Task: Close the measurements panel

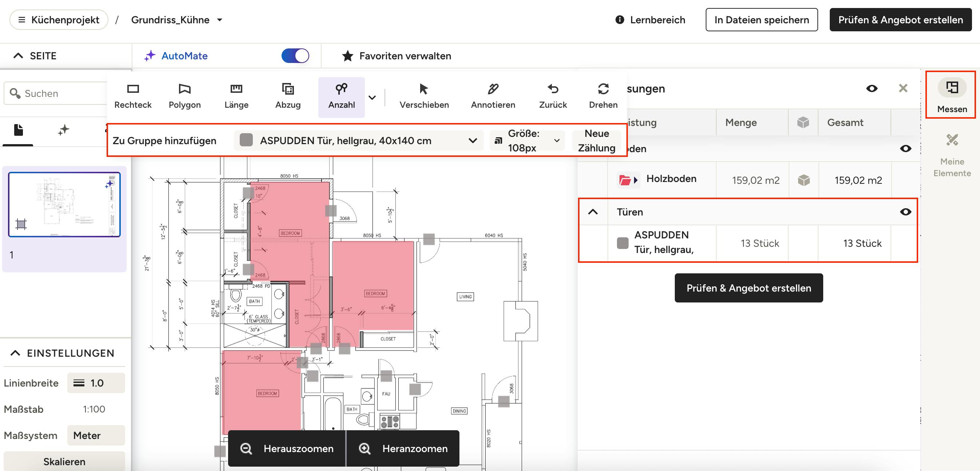Action: [x=903, y=88]
